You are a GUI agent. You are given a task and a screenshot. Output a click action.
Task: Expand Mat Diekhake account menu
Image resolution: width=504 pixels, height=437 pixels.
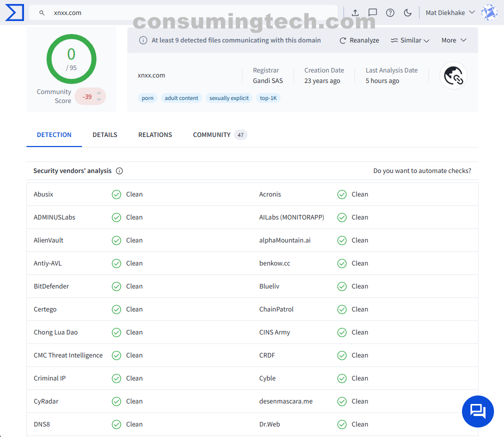[449, 12]
